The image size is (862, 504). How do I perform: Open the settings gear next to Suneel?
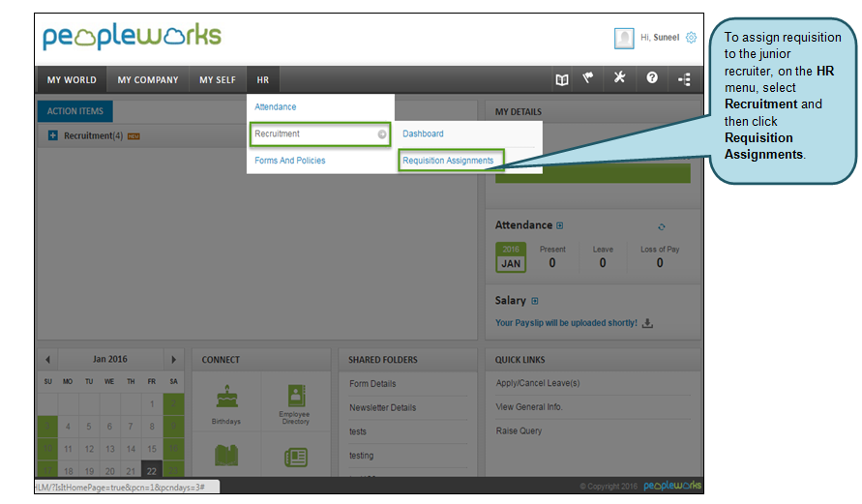[x=691, y=38]
